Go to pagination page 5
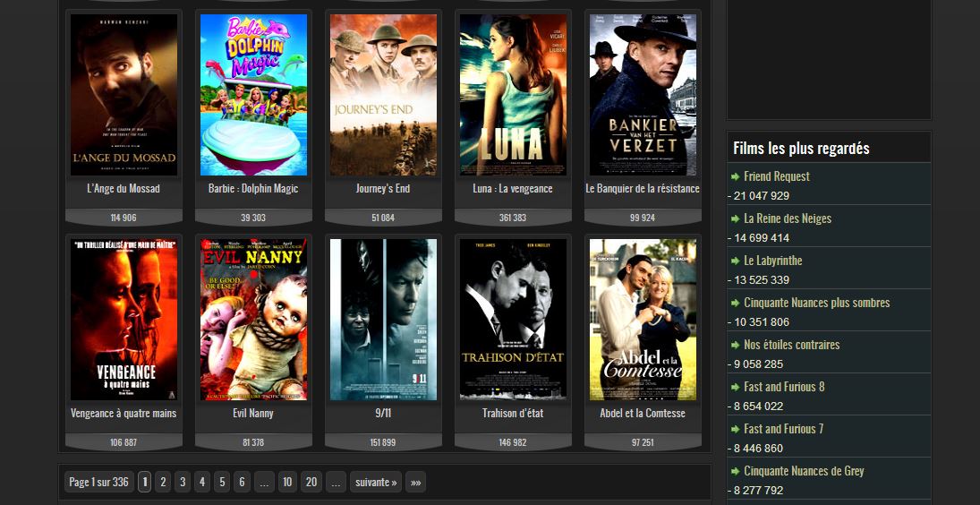 click(x=222, y=482)
